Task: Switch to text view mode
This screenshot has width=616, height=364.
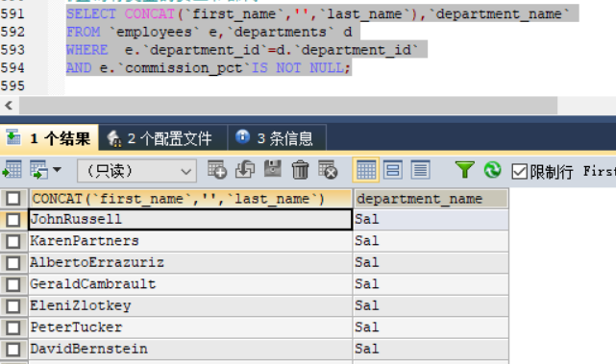Action: [x=420, y=170]
